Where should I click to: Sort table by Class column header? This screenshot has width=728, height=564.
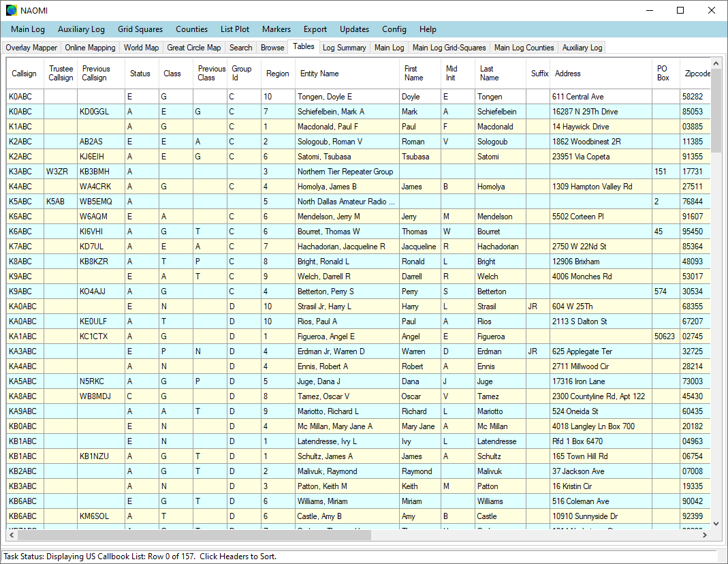tap(176, 74)
